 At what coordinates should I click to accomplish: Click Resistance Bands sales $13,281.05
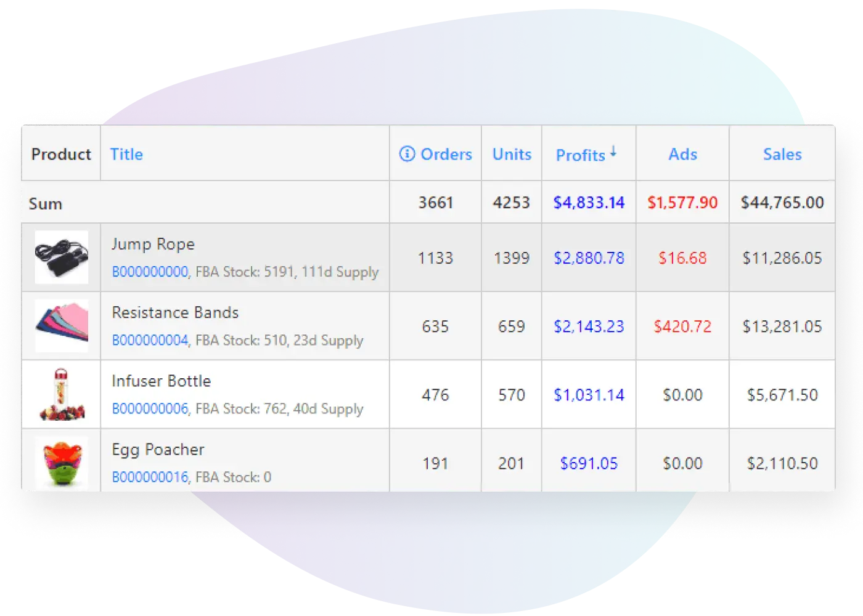782,326
